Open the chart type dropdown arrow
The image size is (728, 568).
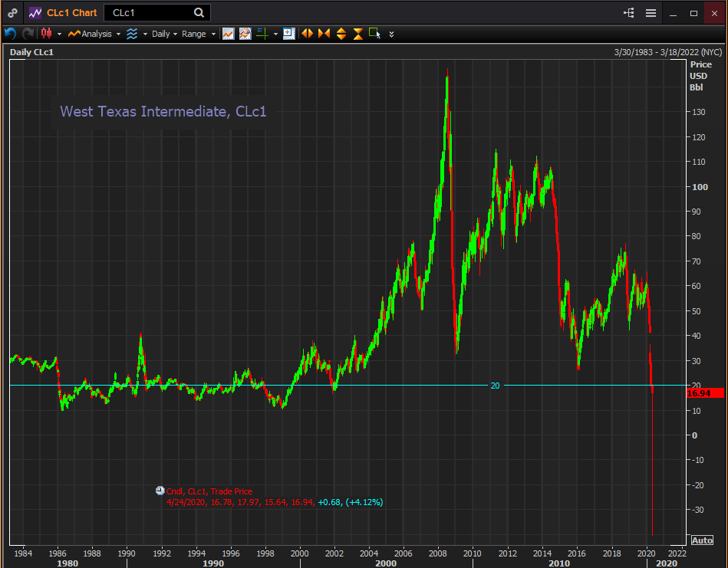point(59,34)
